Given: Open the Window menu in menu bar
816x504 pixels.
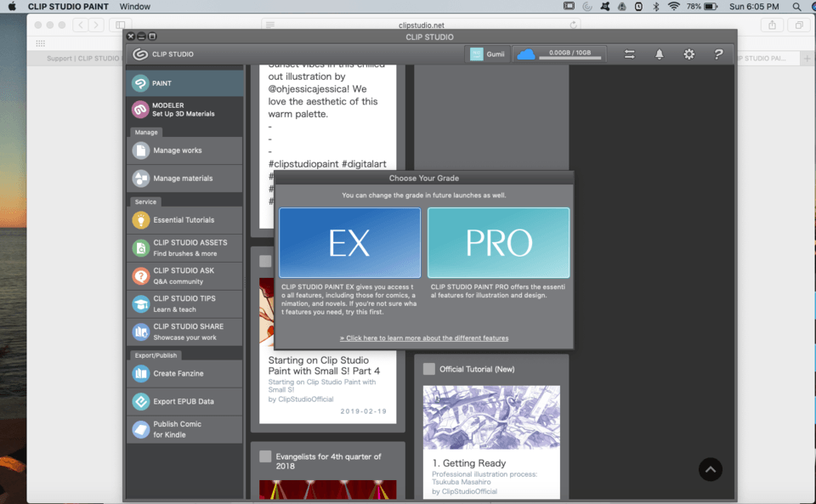Looking at the screenshot, I should pos(134,6).
